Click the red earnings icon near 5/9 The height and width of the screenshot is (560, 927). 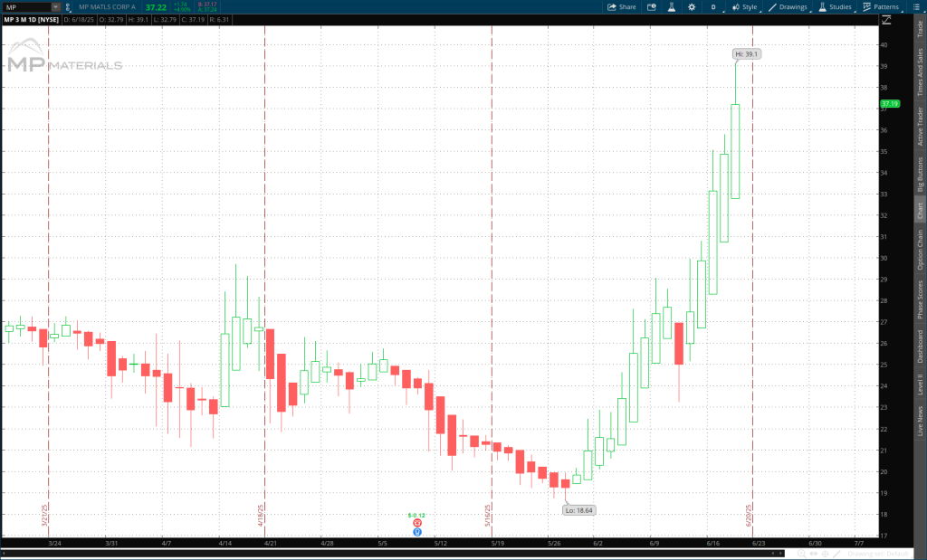(417, 523)
